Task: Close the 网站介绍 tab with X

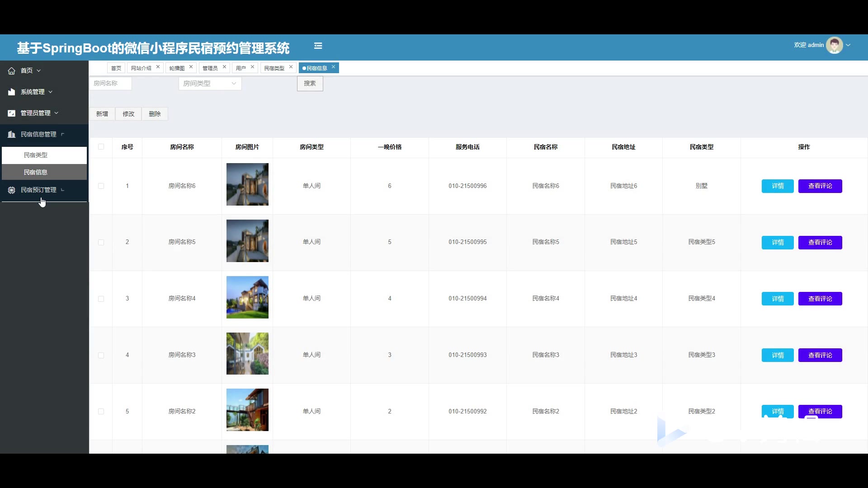Action: tap(158, 67)
